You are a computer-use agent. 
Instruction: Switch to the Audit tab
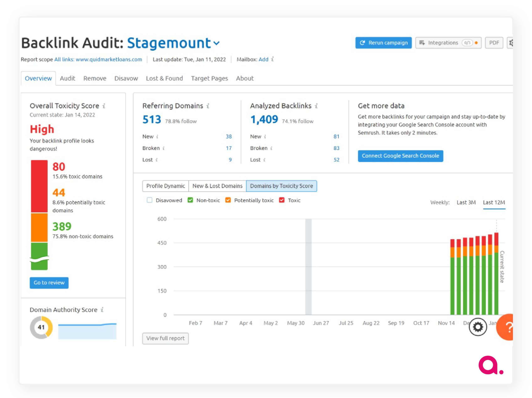[68, 78]
